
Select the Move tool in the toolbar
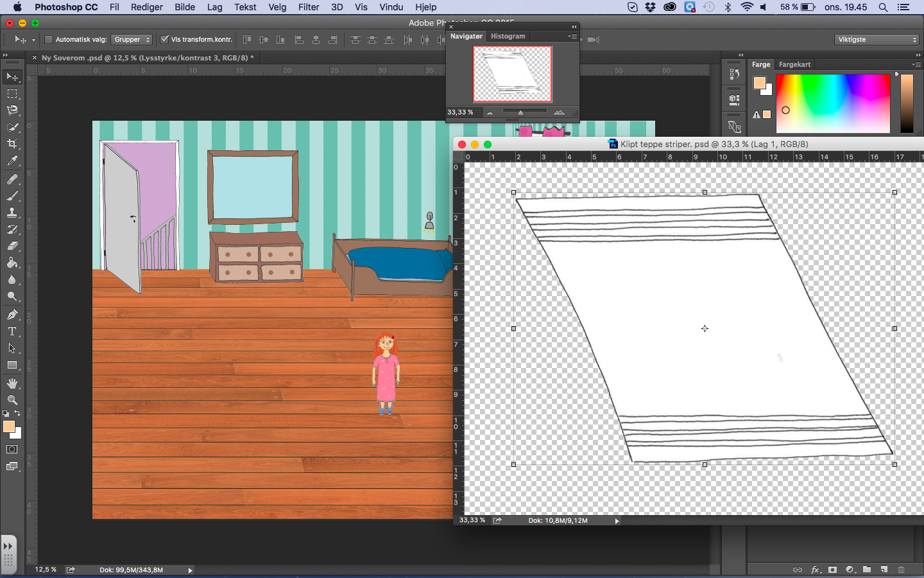[x=12, y=77]
